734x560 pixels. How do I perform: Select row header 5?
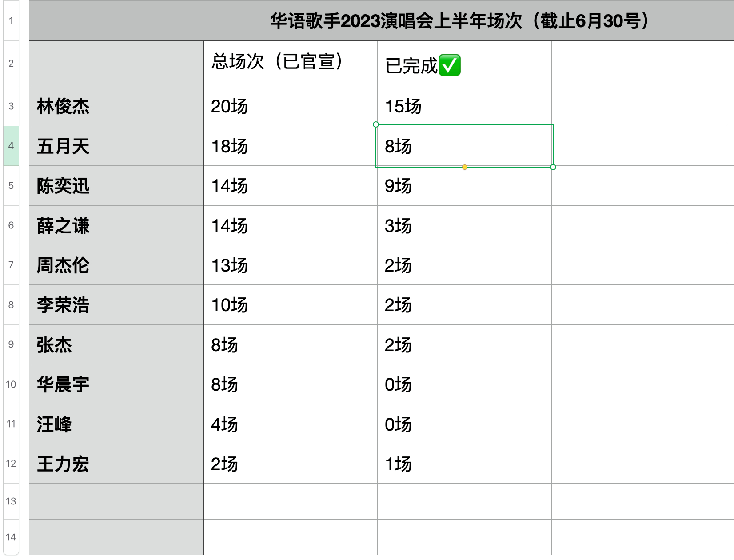coord(11,186)
